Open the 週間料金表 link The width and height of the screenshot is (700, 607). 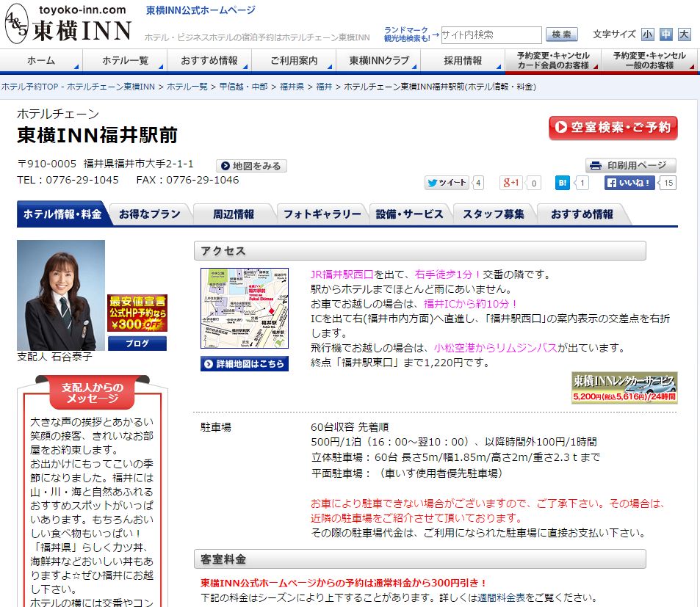pos(502,597)
